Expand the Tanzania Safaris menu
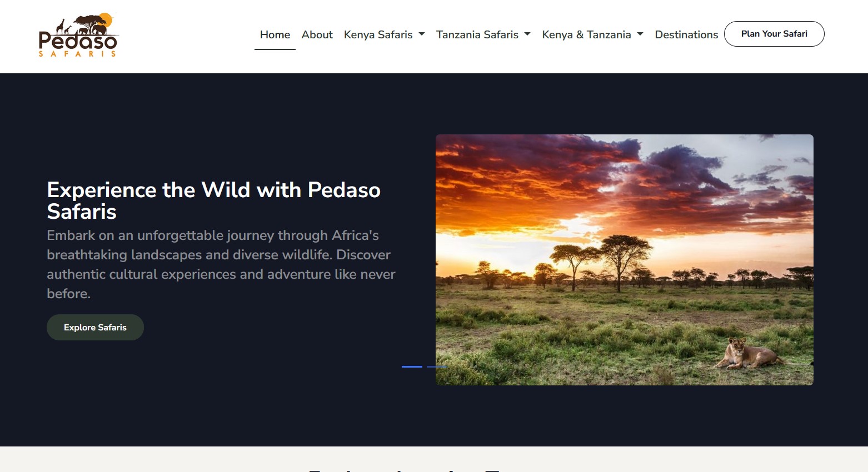The image size is (868, 472). [x=477, y=34]
